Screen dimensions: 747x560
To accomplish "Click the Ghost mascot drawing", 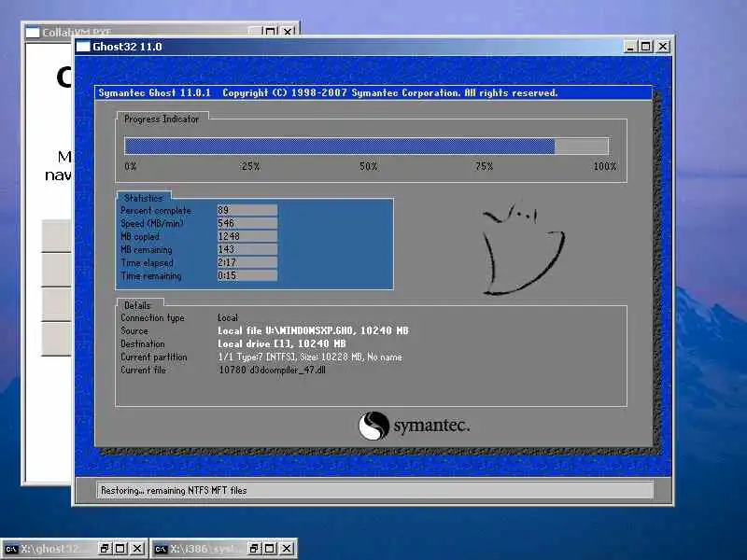I will (523, 248).
